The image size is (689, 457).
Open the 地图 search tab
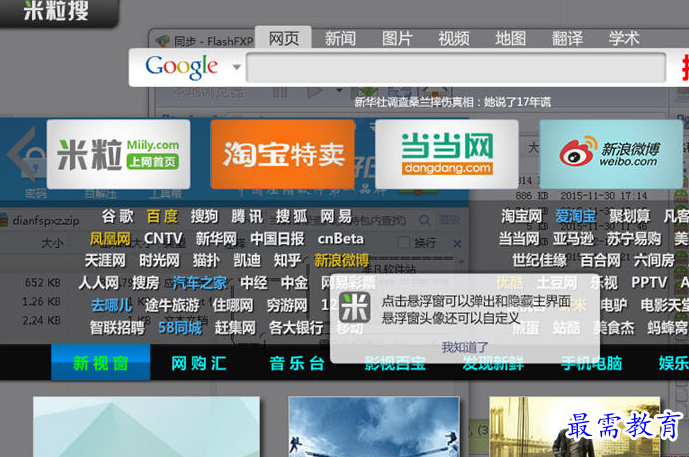(x=510, y=39)
